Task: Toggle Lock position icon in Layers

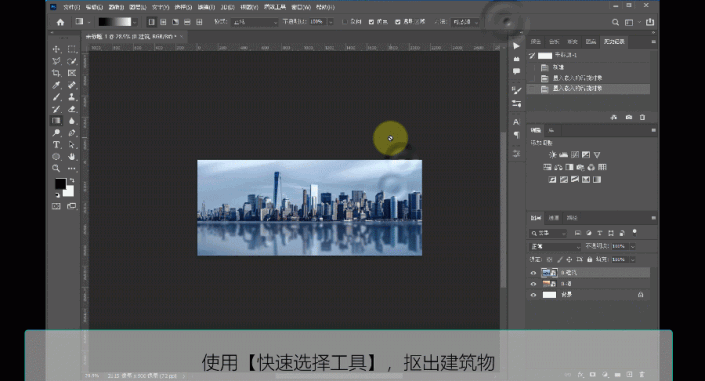Action: click(x=569, y=260)
